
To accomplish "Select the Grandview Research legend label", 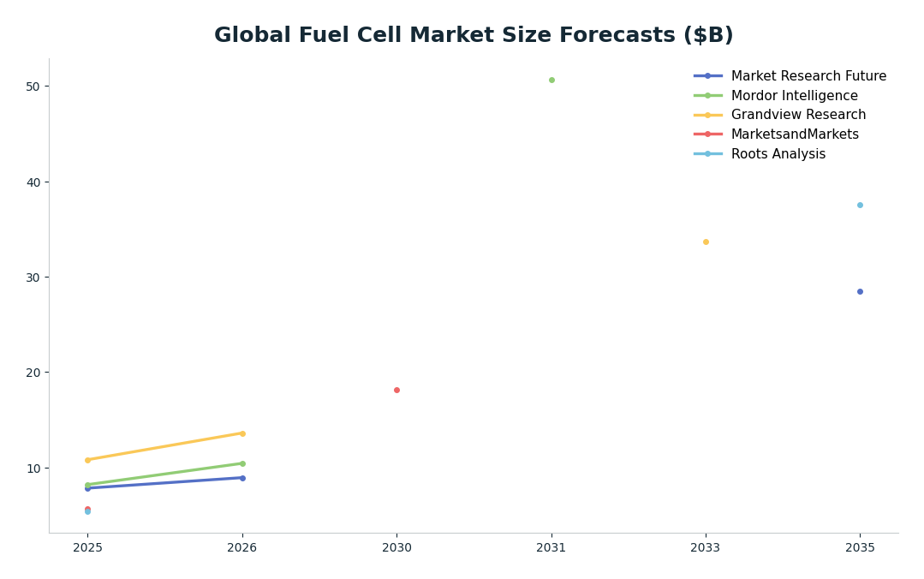I will point(798,115).
